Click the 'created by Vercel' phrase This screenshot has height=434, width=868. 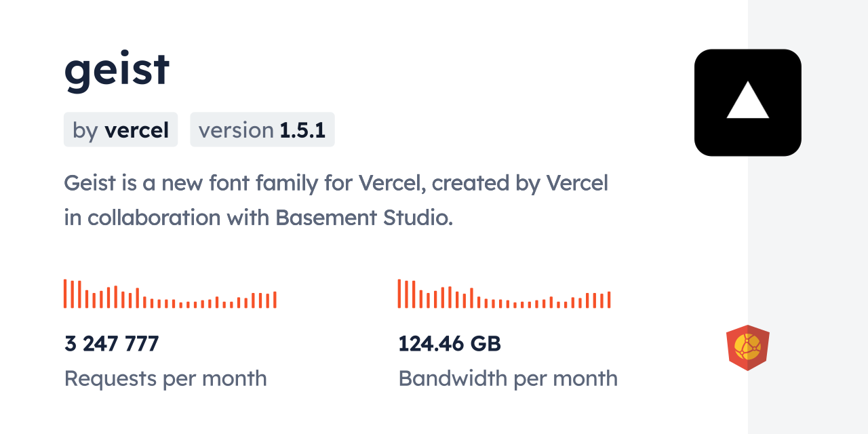coord(520,183)
